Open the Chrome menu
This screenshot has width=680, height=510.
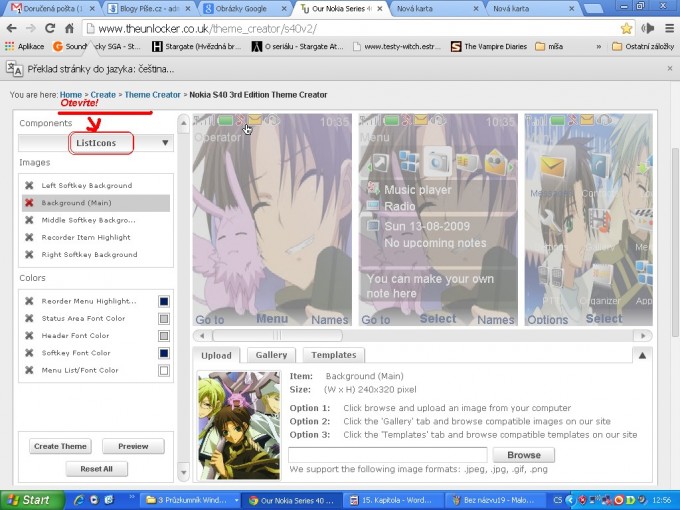point(669,29)
